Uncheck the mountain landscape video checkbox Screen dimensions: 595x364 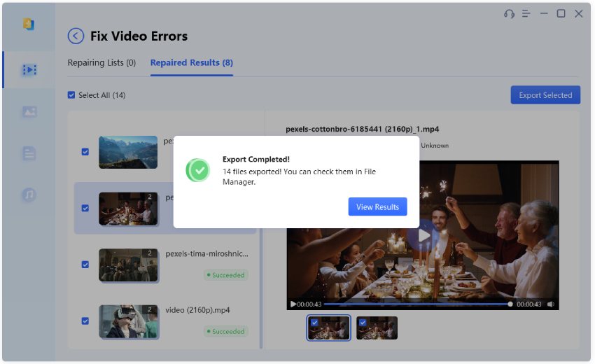[x=85, y=152]
